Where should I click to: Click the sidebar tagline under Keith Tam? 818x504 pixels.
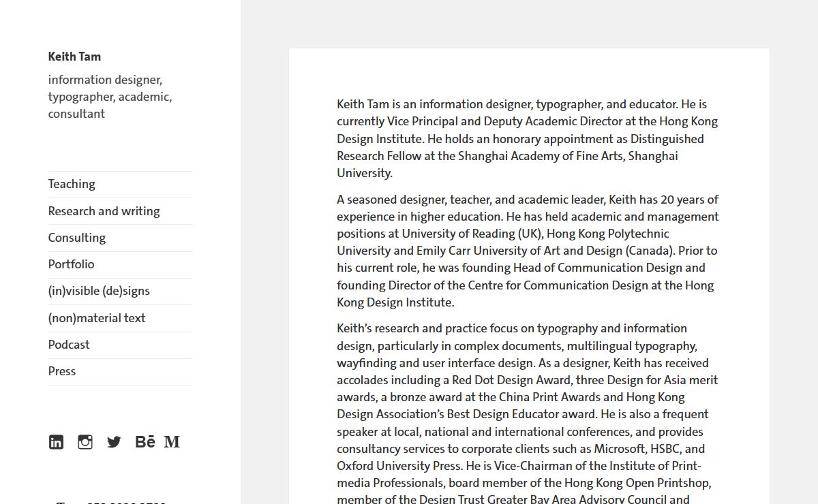(x=110, y=97)
